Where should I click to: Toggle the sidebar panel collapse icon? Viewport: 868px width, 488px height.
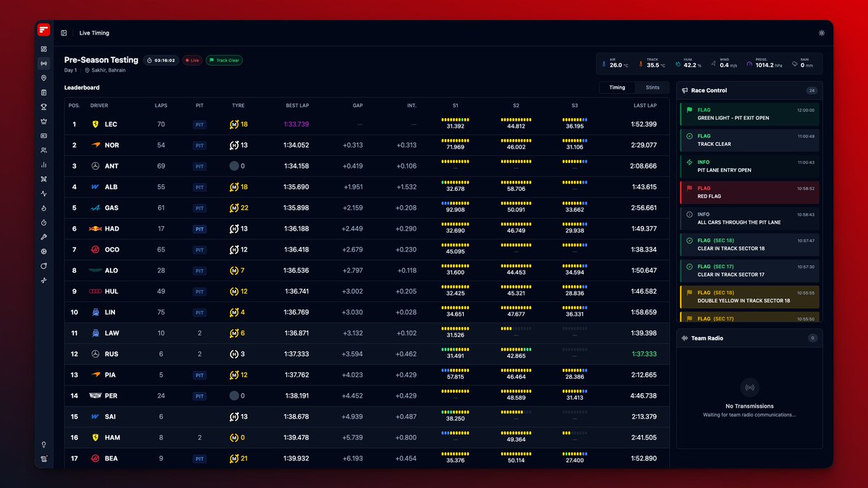(64, 33)
